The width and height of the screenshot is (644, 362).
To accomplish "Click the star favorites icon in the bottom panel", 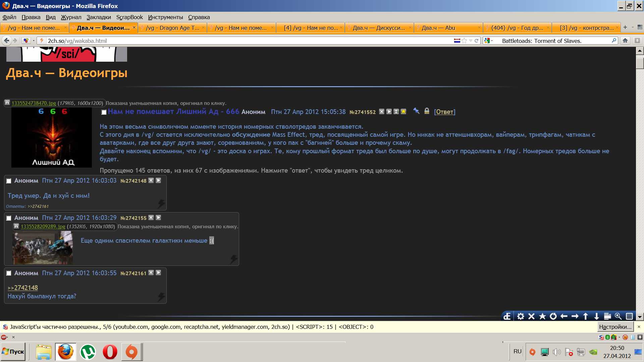I will coord(542,316).
